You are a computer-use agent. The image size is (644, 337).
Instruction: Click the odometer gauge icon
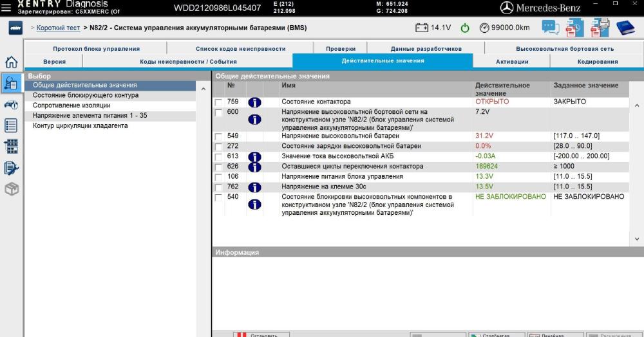coord(485,28)
